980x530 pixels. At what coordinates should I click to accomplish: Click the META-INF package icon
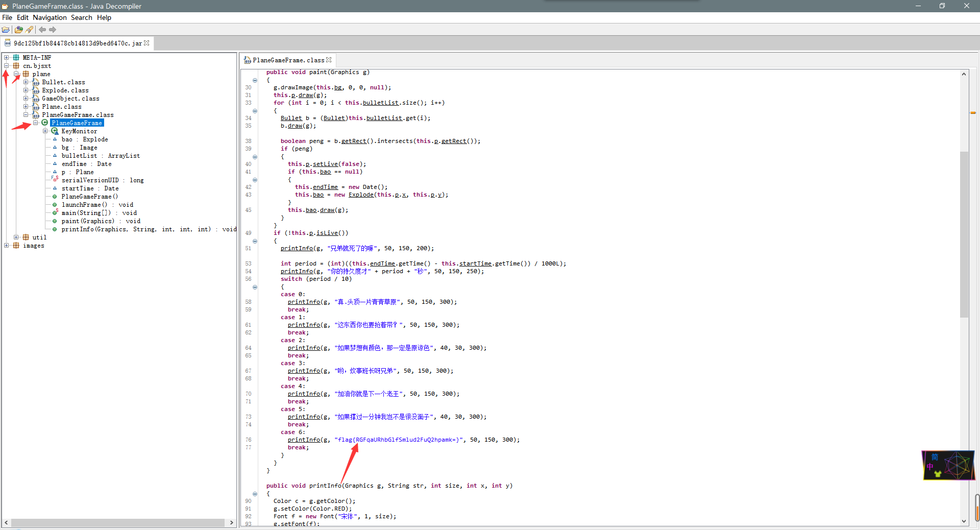[16, 58]
